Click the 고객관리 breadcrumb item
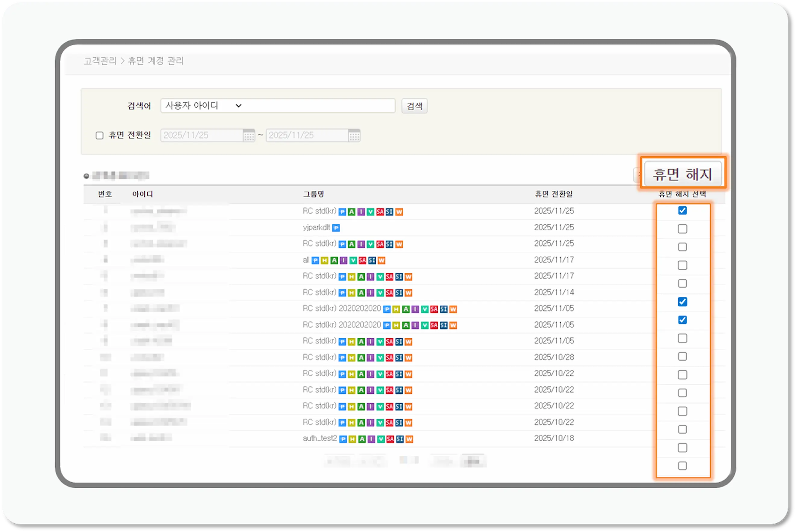Viewport: 796px width, 532px height. pos(100,61)
